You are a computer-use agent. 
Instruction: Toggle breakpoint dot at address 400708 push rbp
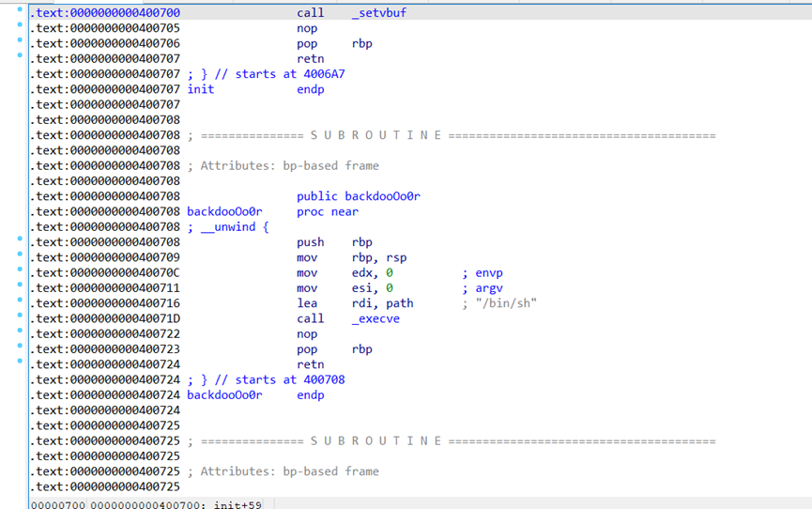[x=21, y=240]
